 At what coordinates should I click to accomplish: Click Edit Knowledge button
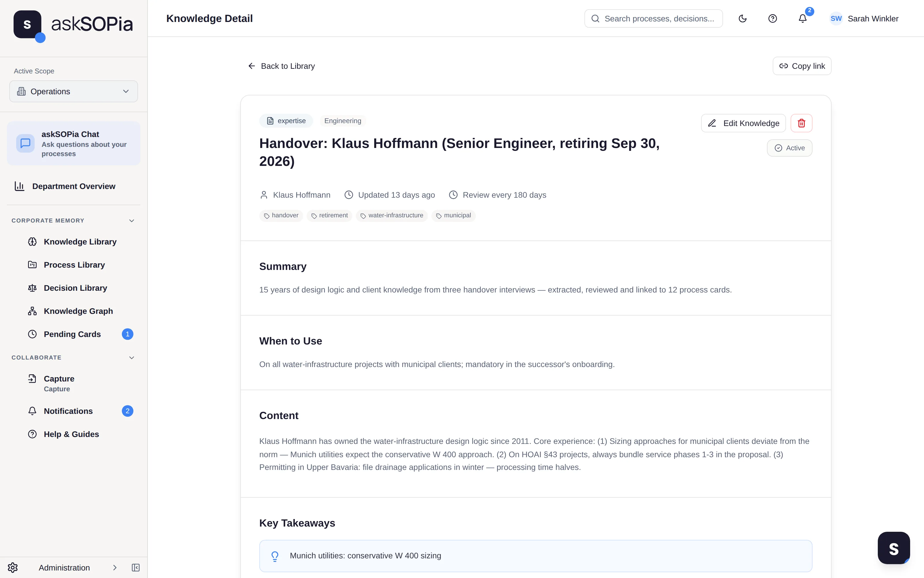click(x=743, y=123)
